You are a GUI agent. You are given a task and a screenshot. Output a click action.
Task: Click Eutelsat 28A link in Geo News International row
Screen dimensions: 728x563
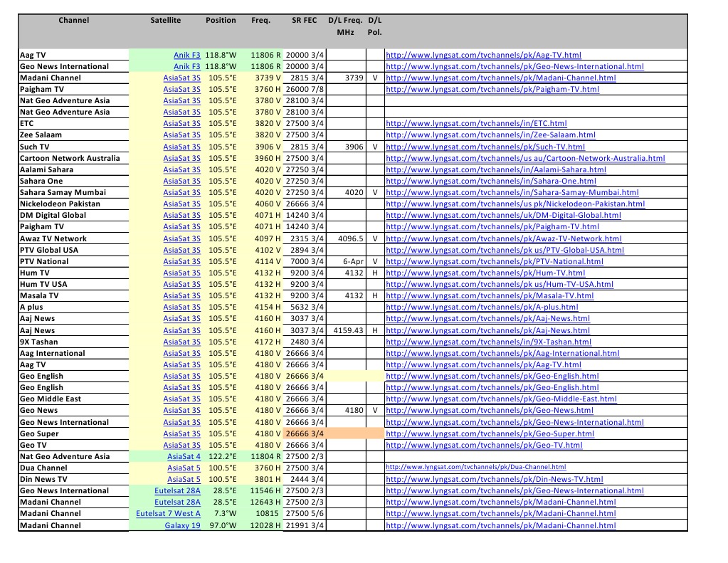tap(177, 490)
